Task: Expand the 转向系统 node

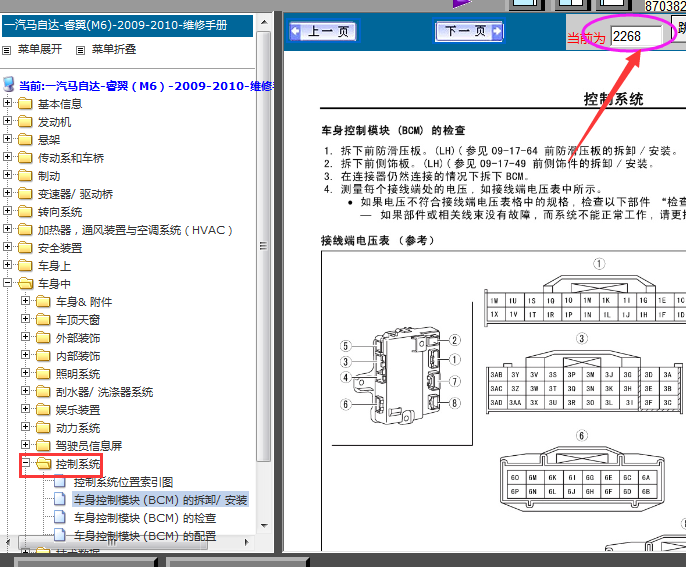Action: click(x=7, y=211)
